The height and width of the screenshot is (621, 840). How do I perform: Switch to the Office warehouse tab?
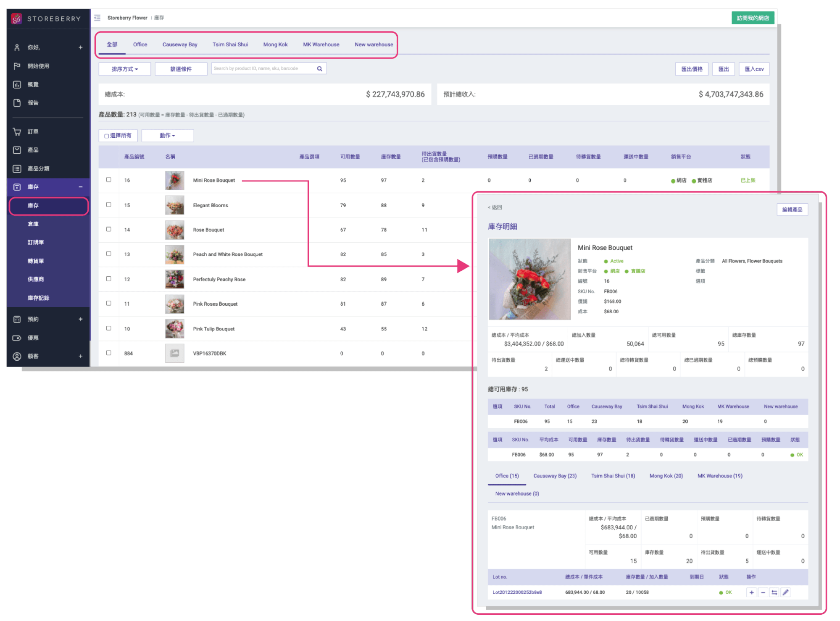[x=140, y=45]
